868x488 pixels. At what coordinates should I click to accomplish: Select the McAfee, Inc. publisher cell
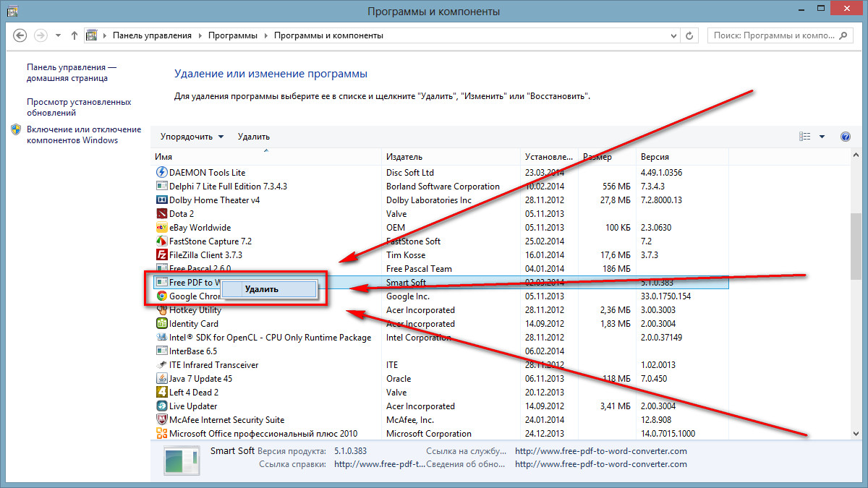[410, 420]
